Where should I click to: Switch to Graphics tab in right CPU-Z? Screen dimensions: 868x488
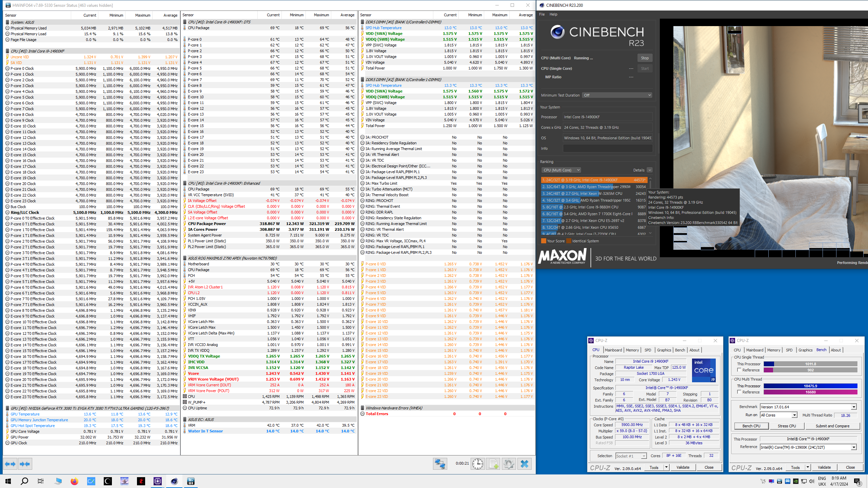[805, 350]
